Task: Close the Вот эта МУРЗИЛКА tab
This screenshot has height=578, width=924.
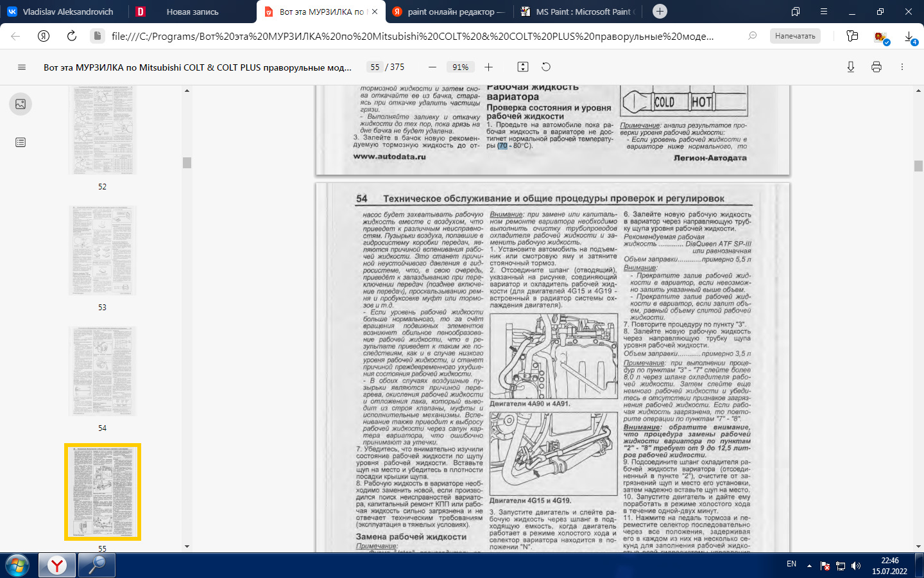Action: [x=375, y=12]
